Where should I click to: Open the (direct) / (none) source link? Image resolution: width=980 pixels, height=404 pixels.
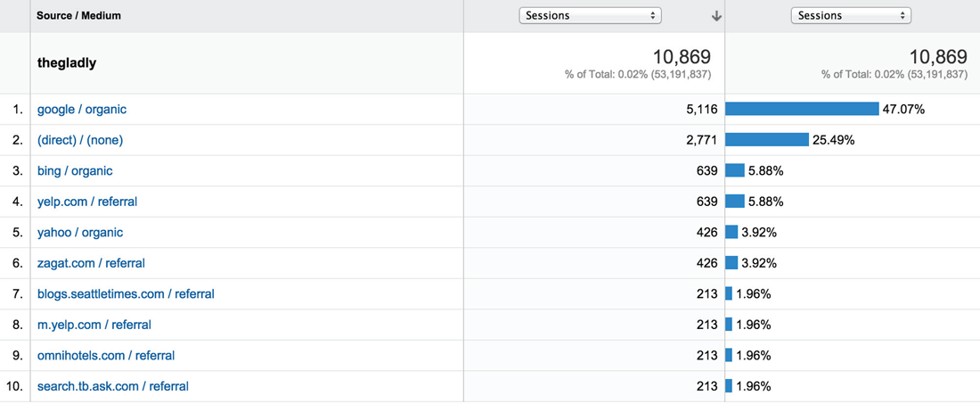(80, 140)
